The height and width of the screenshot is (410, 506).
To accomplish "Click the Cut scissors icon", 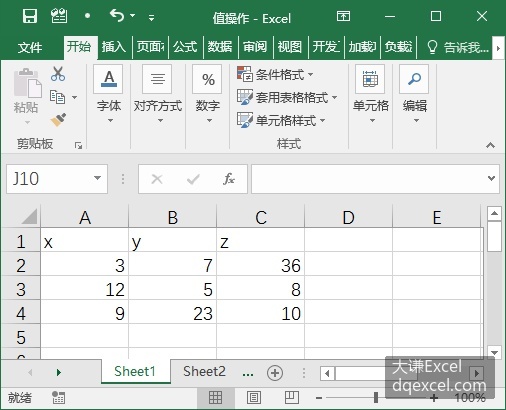I will tap(58, 74).
